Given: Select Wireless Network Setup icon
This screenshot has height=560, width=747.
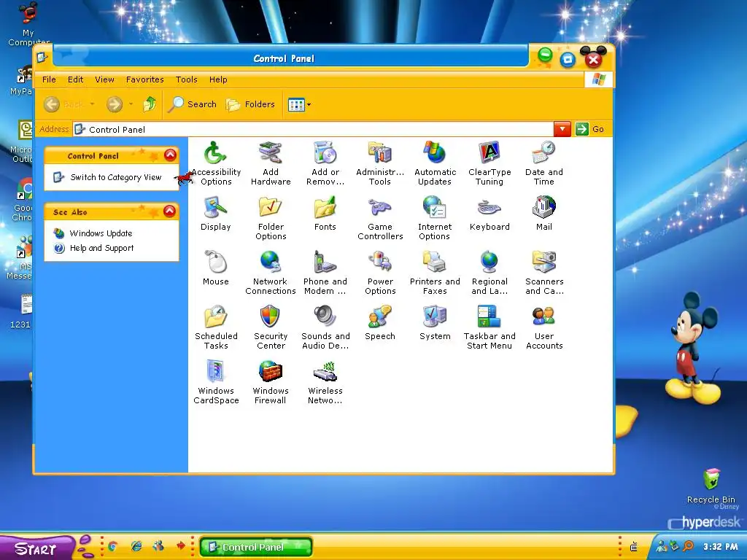Looking at the screenshot, I should pyautogui.click(x=325, y=382).
